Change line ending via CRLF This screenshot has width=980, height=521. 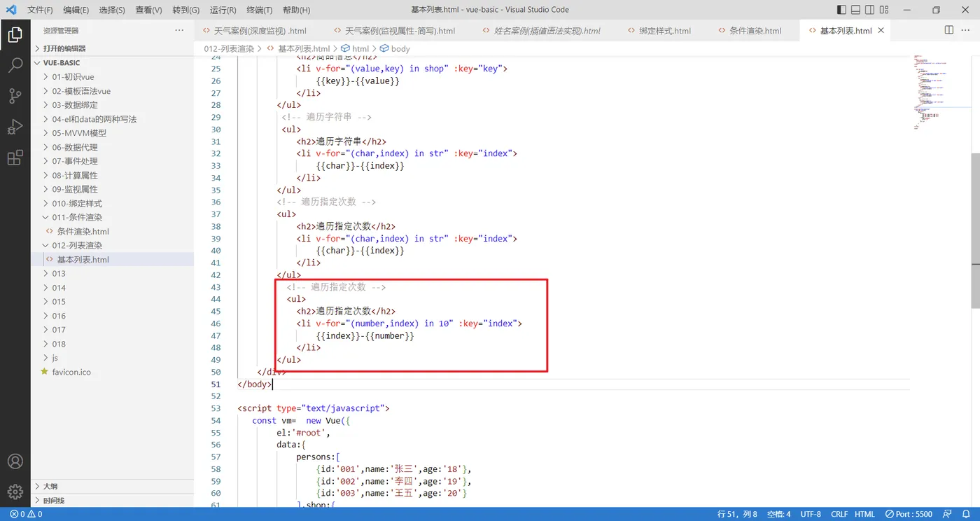coord(839,514)
